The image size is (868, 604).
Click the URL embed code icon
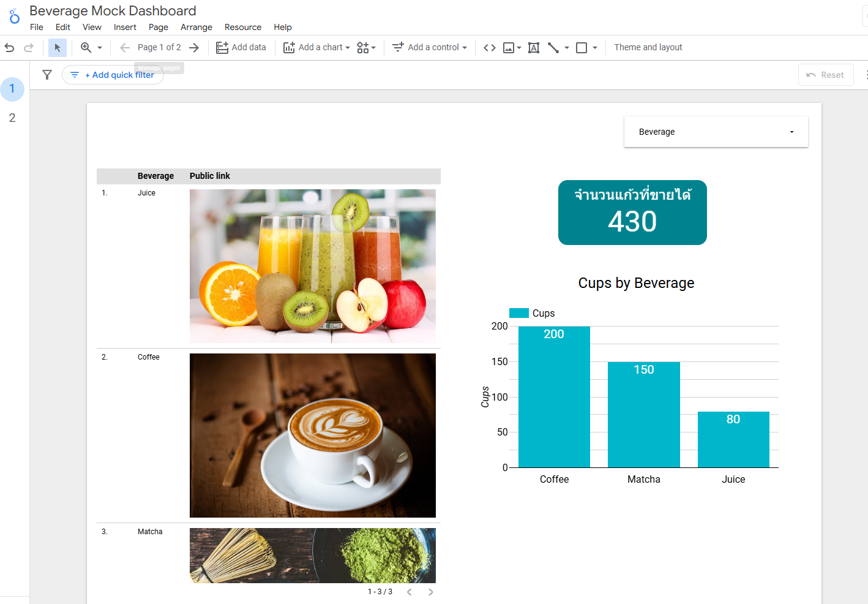(x=489, y=48)
